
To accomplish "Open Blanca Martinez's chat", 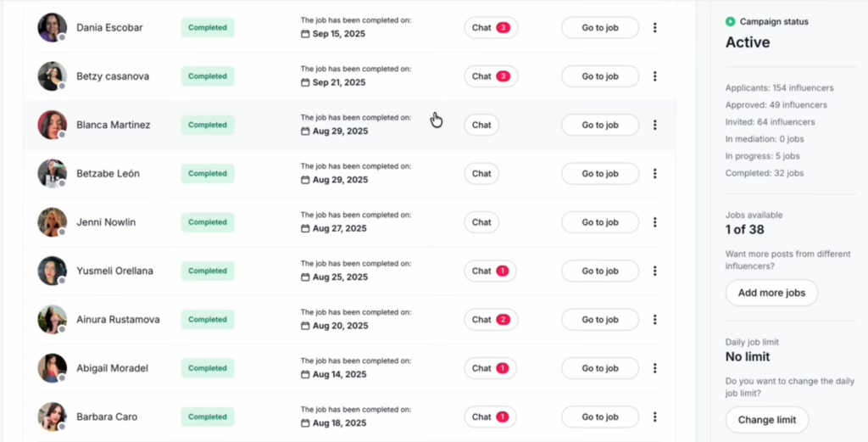I will [481, 126].
